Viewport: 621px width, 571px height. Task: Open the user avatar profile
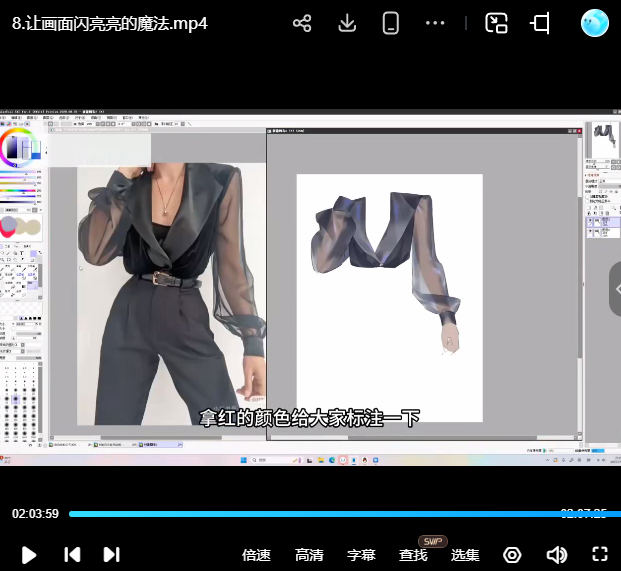[x=595, y=23]
